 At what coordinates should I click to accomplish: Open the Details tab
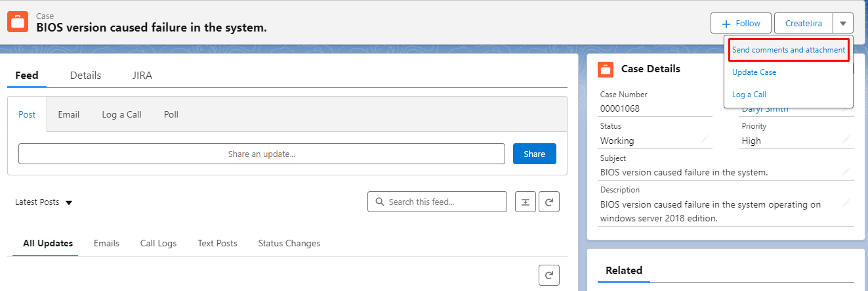coord(86,76)
